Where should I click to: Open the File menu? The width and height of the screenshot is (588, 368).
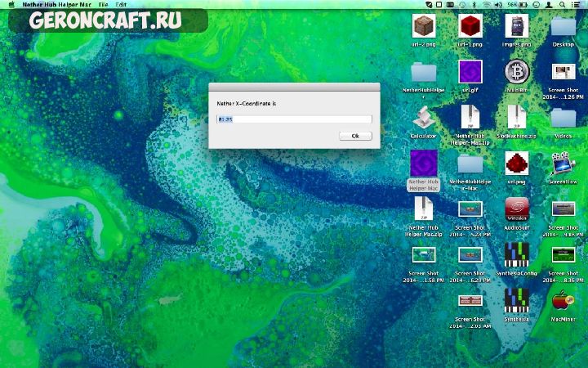pyautogui.click(x=103, y=5)
